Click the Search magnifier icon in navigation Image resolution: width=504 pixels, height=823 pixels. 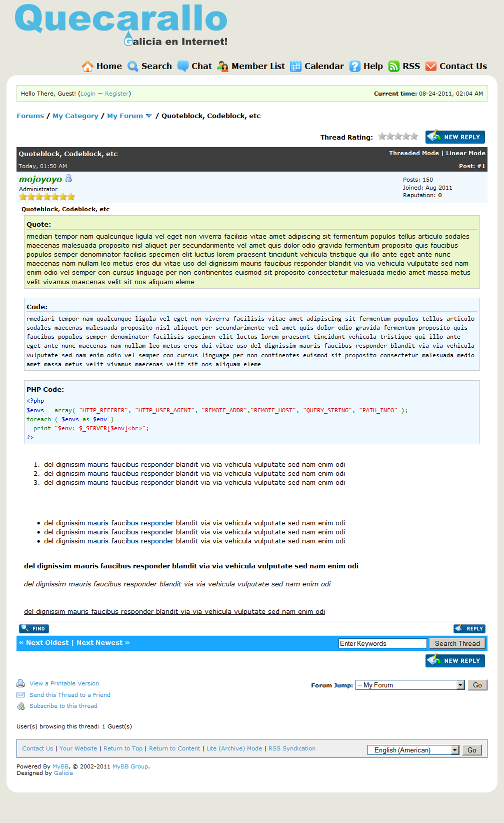point(132,66)
